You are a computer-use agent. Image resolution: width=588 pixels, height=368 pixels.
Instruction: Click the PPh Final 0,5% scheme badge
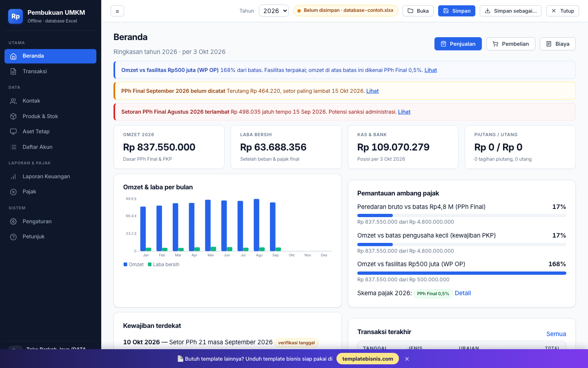point(433,294)
